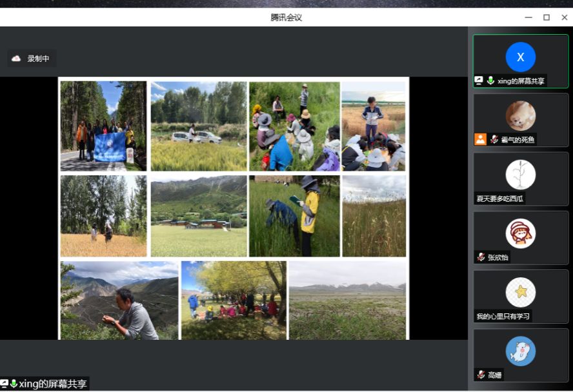The width and height of the screenshot is (573, 392).
Task: Select the blue seal avatar
Action: [520, 351]
